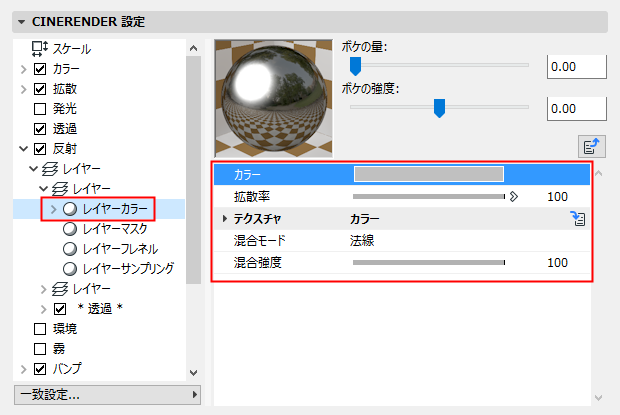Click the layers icon of the collapsed レイヤー

click(60, 289)
